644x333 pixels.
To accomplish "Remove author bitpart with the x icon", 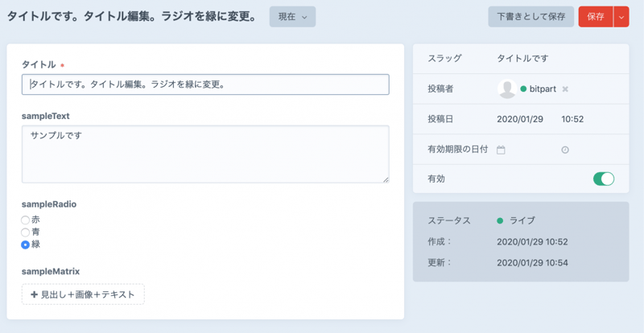I will click(x=565, y=88).
